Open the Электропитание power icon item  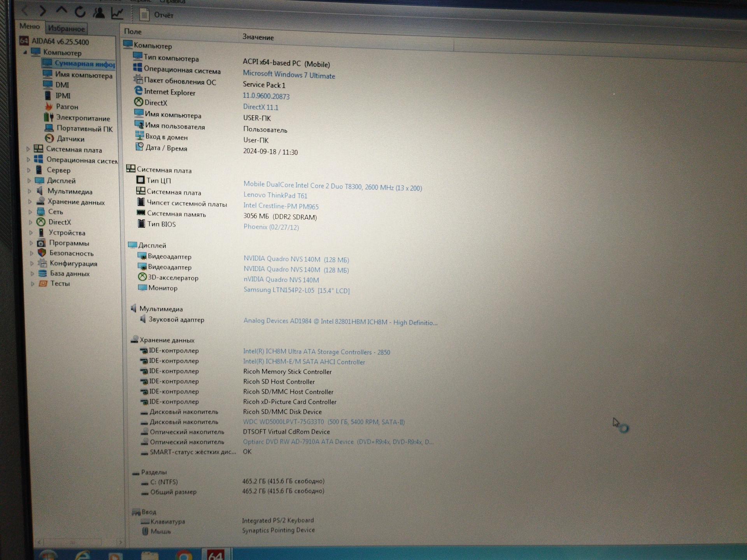click(x=49, y=117)
